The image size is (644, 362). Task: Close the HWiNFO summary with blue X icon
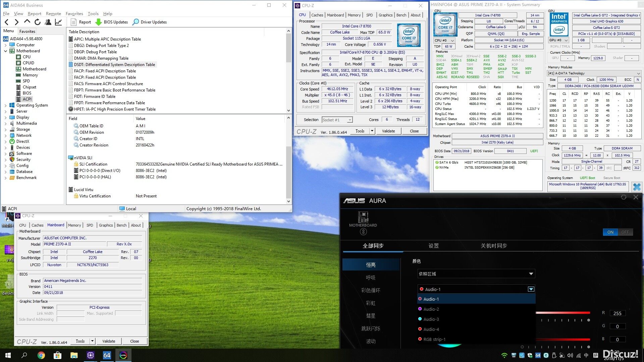[637, 187]
